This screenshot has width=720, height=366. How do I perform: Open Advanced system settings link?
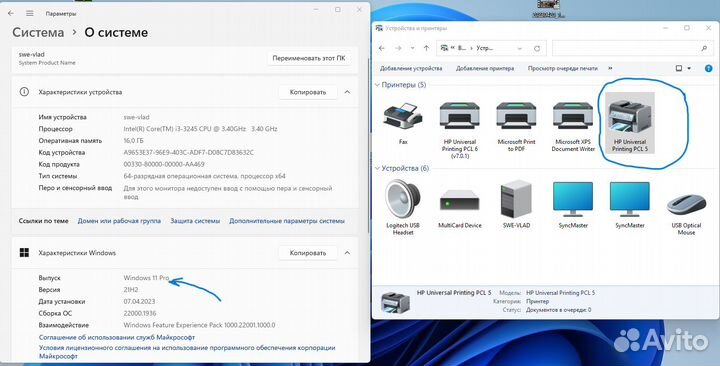[x=287, y=221]
